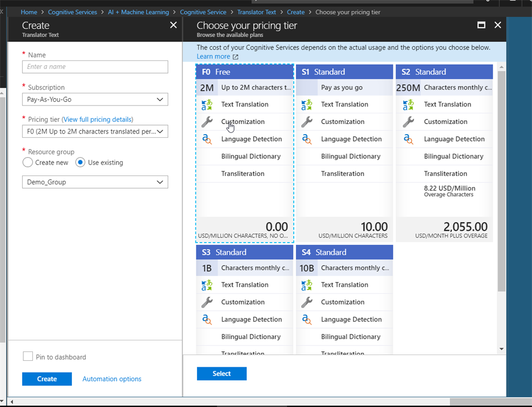Click the Customization wrench icon in S1 Standard card

(x=306, y=122)
